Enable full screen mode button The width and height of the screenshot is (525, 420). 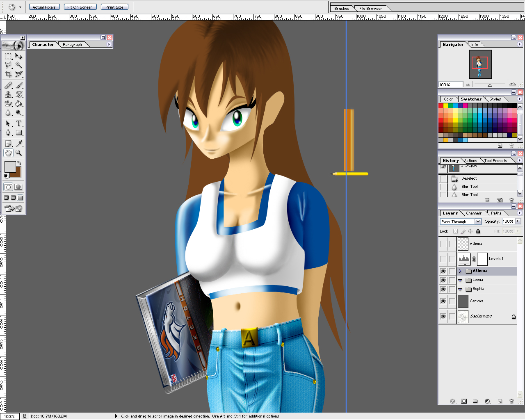pyautogui.click(x=20, y=198)
